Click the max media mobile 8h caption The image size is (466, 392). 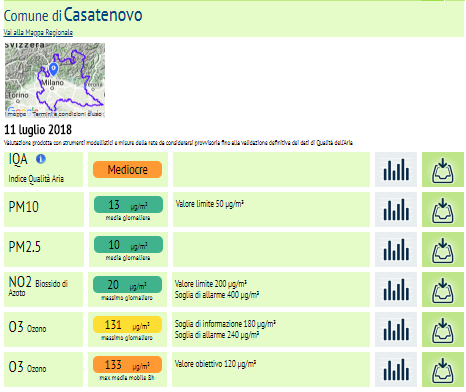[x=127, y=378]
